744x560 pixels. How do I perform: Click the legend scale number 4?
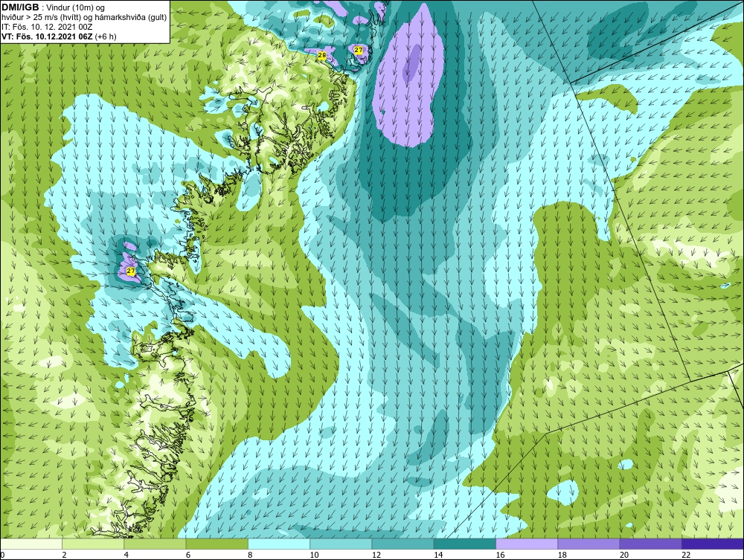(126, 555)
